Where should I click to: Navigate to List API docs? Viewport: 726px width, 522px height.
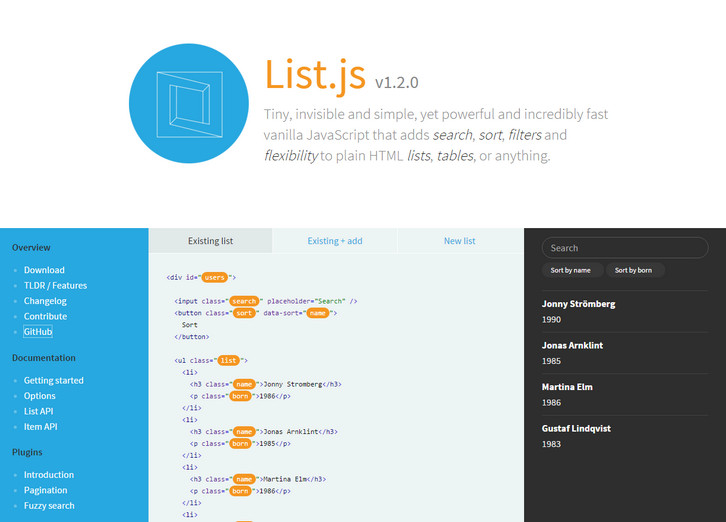point(39,411)
